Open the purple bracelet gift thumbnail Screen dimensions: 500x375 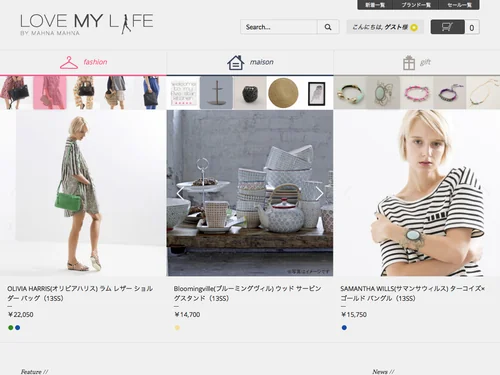coord(450,93)
